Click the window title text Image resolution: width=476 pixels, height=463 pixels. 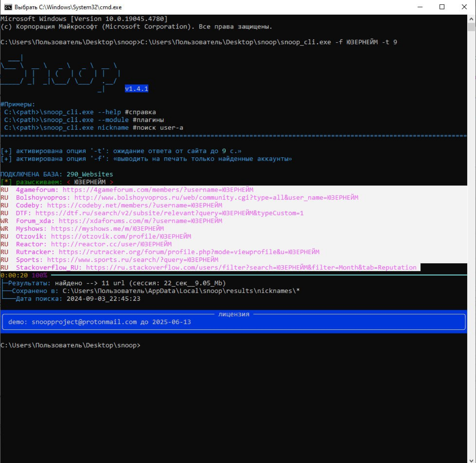pos(68,7)
